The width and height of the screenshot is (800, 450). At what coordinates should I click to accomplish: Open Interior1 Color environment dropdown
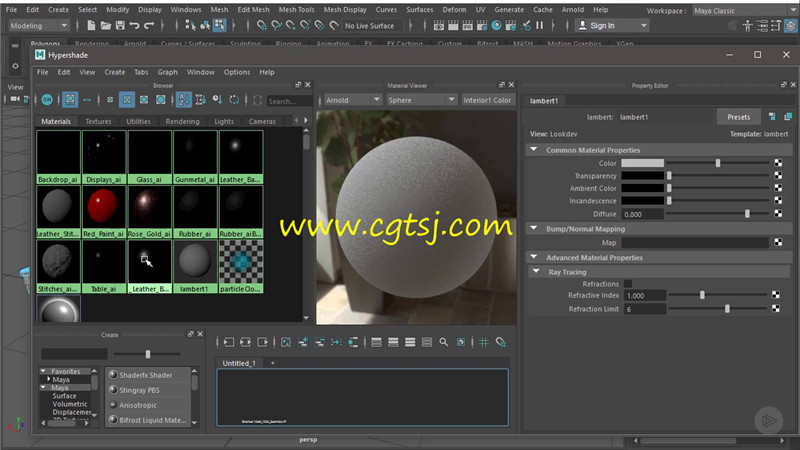(487, 100)
